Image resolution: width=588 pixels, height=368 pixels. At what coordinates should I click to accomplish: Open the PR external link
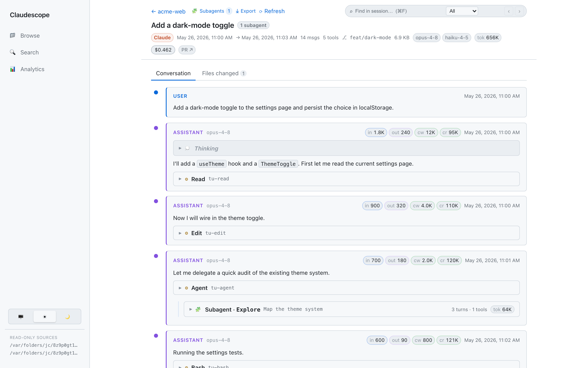tap(187, 50)
